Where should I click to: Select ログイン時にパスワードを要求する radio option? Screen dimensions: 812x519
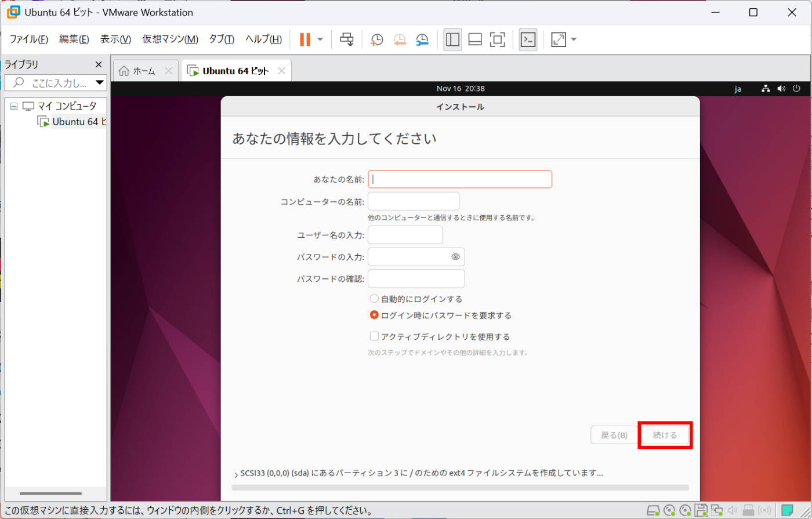pyautogui.click(x=374, y=315)
